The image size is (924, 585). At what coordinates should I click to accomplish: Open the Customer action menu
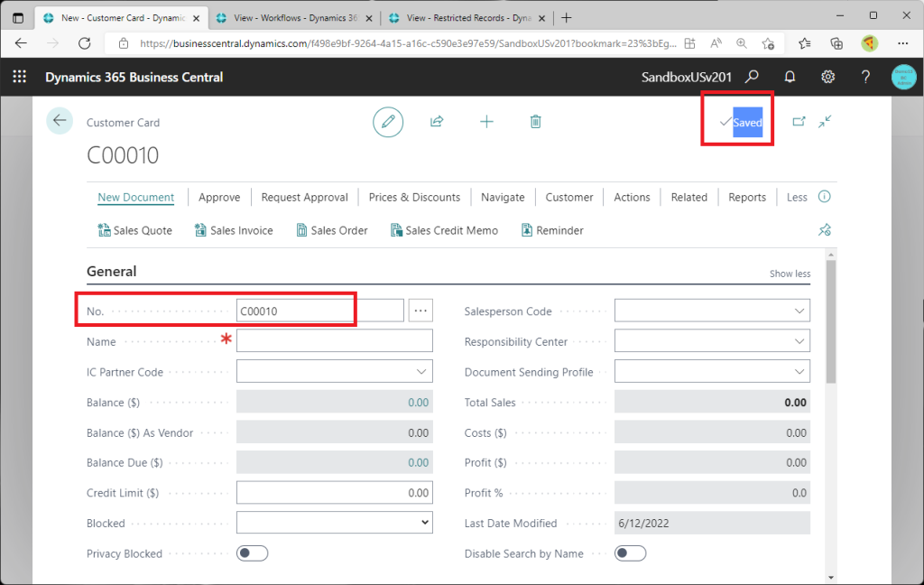click(x=569, y=197)
